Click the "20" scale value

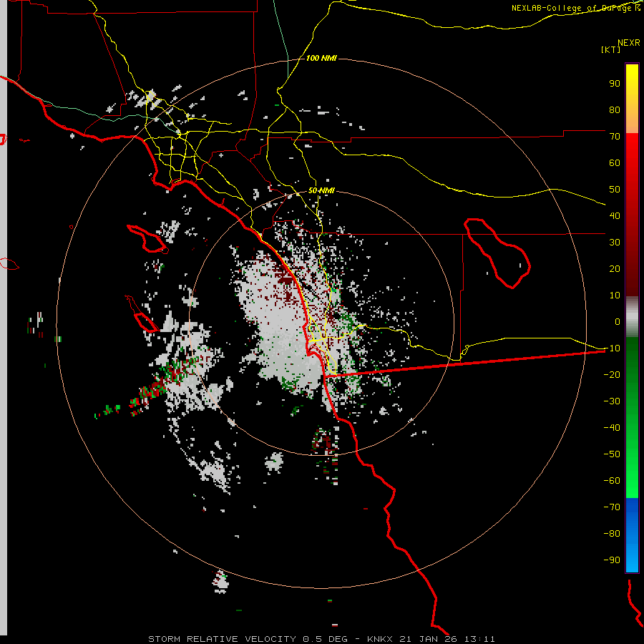coord(615,268)
